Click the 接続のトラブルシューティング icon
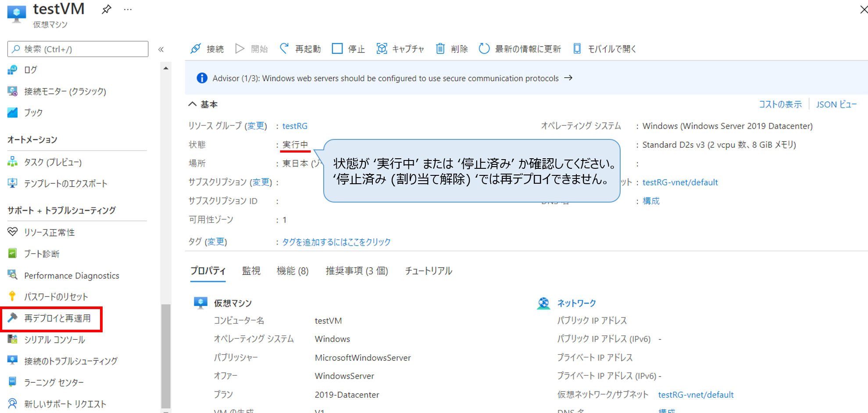 (x=13, y=360)
